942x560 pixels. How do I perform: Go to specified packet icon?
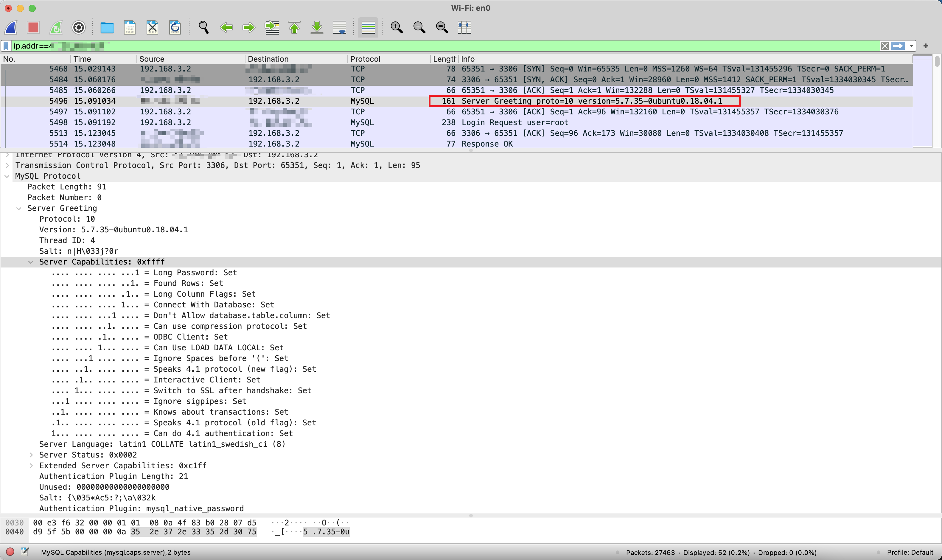(x=272, y=27)
